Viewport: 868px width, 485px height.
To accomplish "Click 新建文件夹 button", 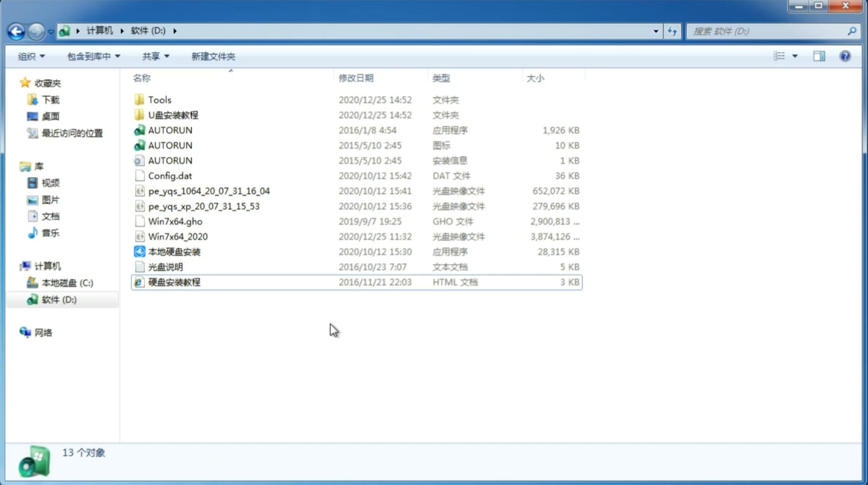I will click(214, 56).
